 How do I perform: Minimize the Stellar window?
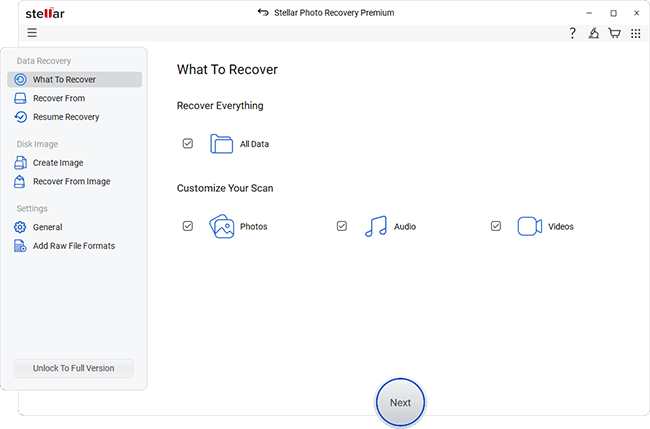coord(589,13)
